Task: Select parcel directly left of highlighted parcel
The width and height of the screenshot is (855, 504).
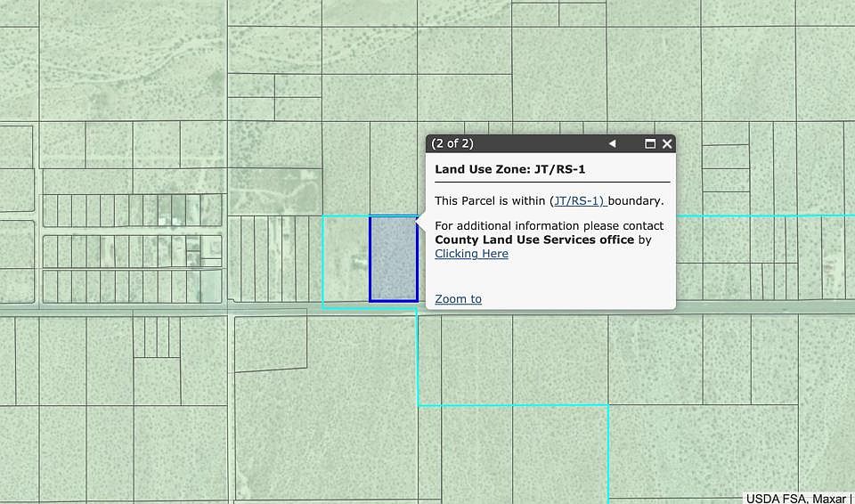Action: tap(346, 261)
